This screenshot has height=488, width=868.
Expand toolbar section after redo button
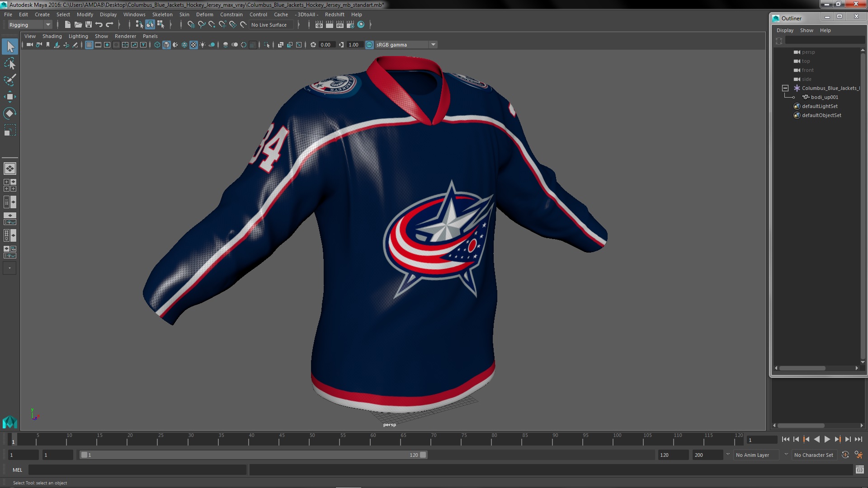pos(119,25)
